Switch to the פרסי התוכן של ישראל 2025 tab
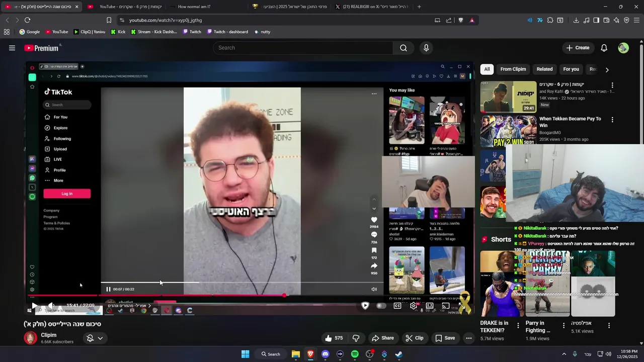The width and height of the screenshot is (644, 362). click(x=290, y=7)
